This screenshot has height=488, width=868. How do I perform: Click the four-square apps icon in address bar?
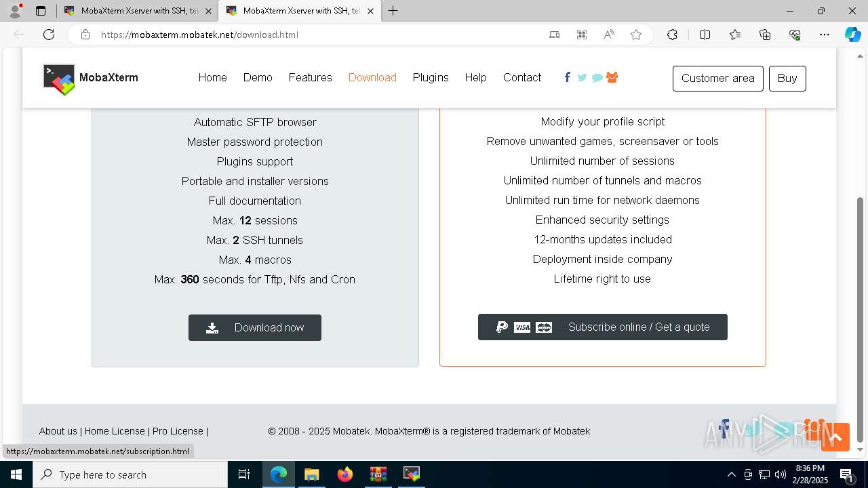pos(582,35)
